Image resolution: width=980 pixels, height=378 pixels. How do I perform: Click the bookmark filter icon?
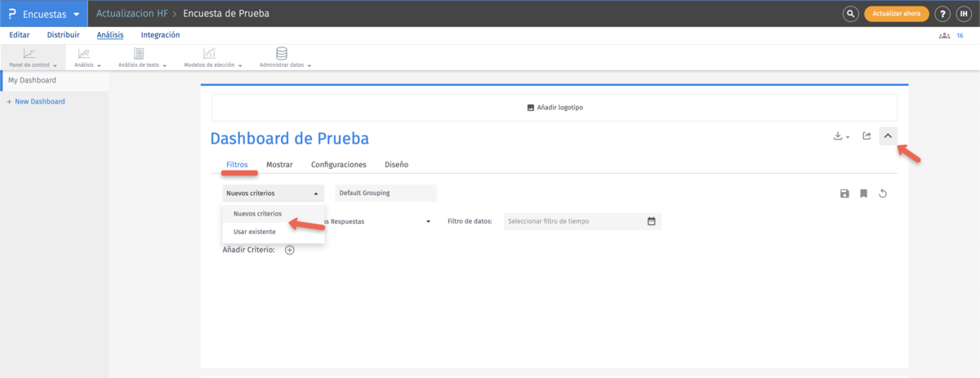click(x=863, y=193)
